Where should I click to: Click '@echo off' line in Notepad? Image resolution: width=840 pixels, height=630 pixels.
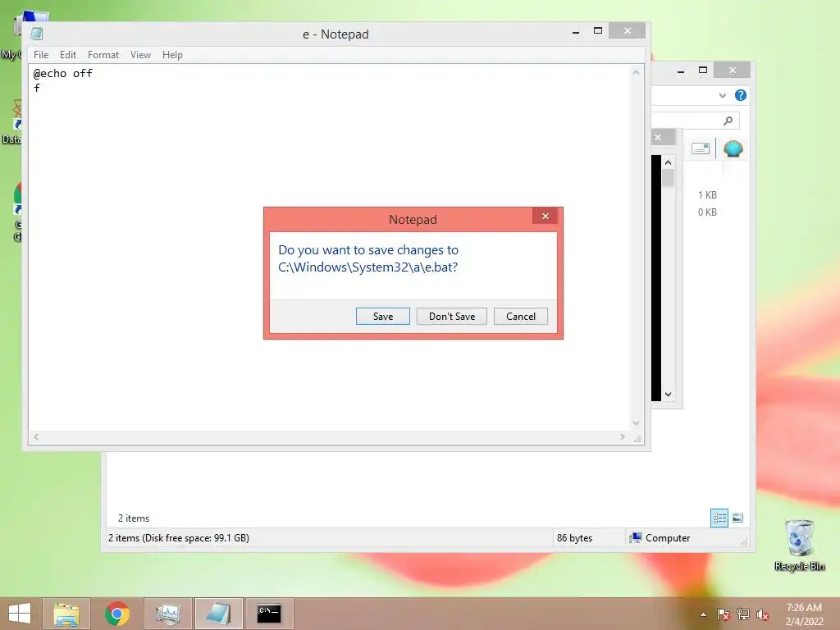point(62,73)
